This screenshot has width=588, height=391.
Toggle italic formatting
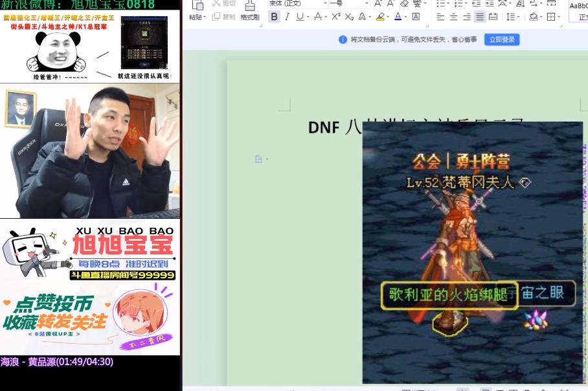[x=287, y=17]
